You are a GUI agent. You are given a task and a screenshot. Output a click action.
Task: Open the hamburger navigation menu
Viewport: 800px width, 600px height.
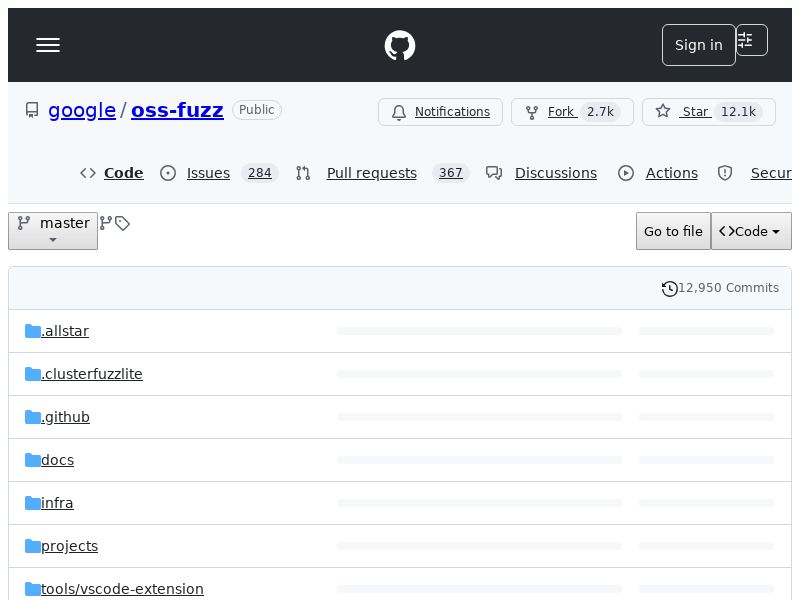coord(48,45)
